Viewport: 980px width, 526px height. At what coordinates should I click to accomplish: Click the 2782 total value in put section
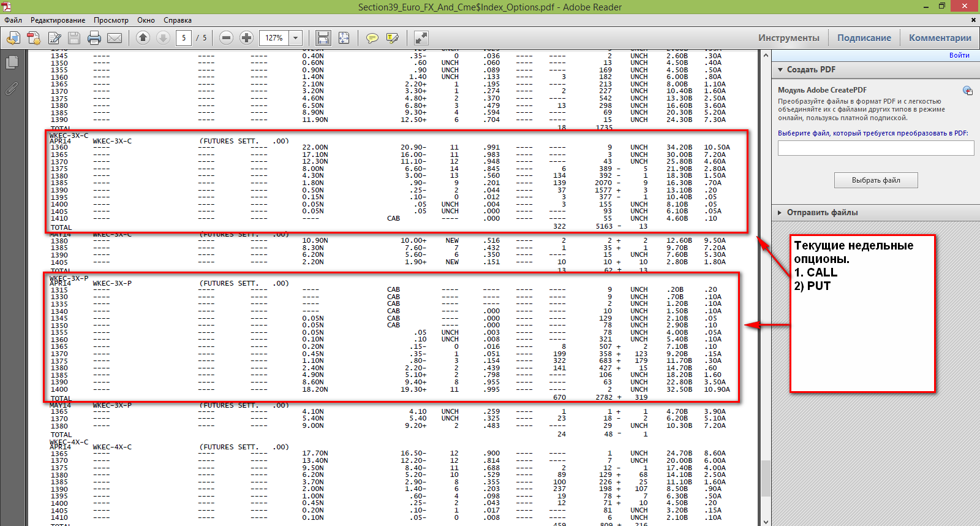point(604,397)
